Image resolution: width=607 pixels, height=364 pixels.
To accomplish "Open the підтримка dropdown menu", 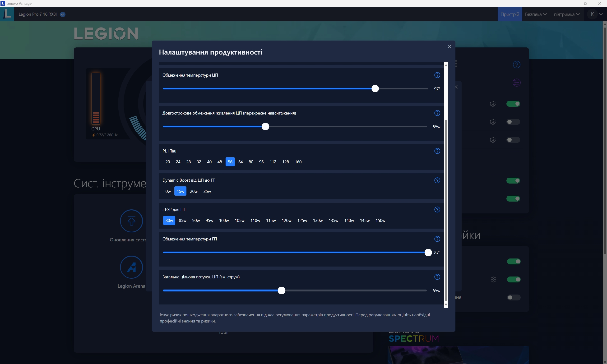I will [566, 14].
